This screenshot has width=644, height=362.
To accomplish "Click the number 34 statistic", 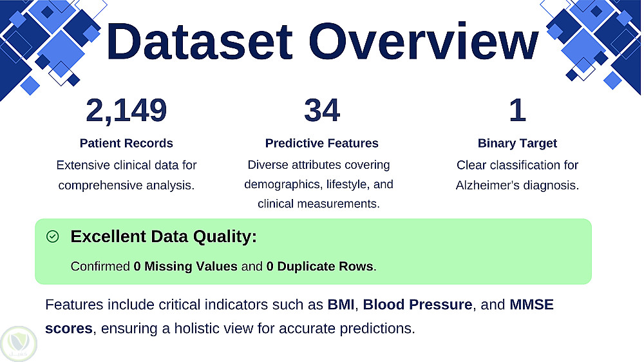I will tap(322, 111).
